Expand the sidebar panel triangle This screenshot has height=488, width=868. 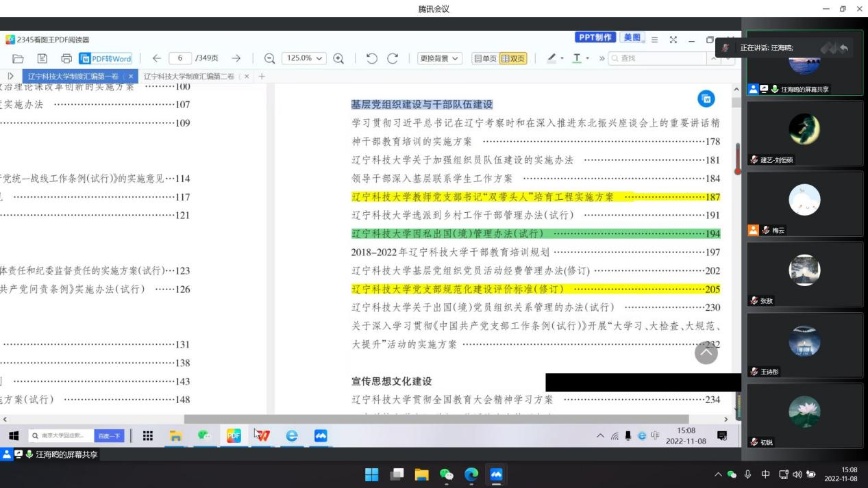(10, 77)
